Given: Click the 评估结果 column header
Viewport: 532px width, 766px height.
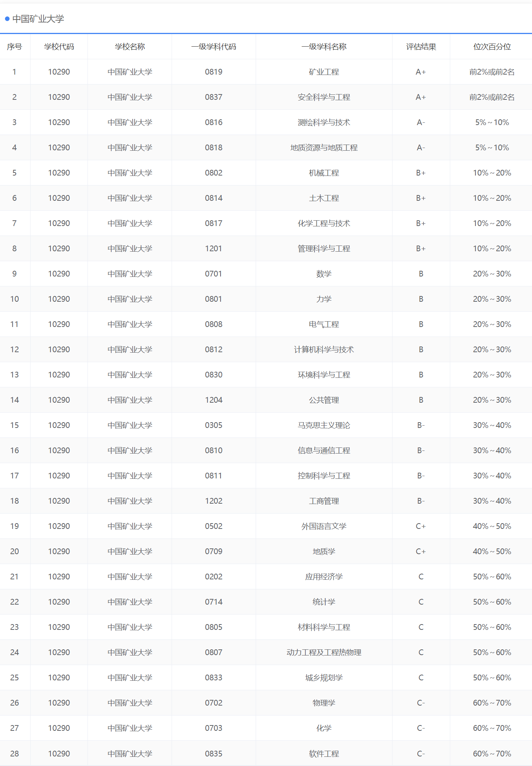Looking at the screenshot, I should tap(421, 47).
